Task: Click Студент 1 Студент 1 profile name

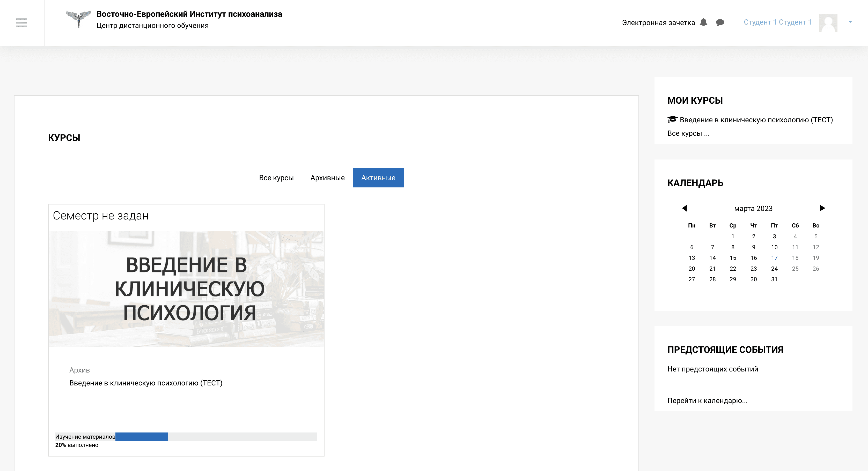Action: pyautogui.click(x=777, y=22)
